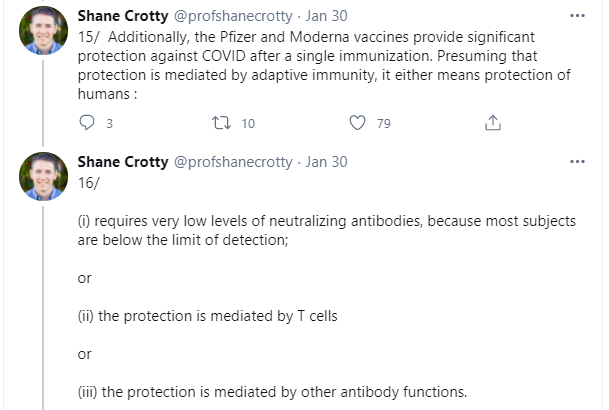Screen dimensions: 609x410
Task: Like the 15/ tweet with the heart icon
Action: point(359,123)
